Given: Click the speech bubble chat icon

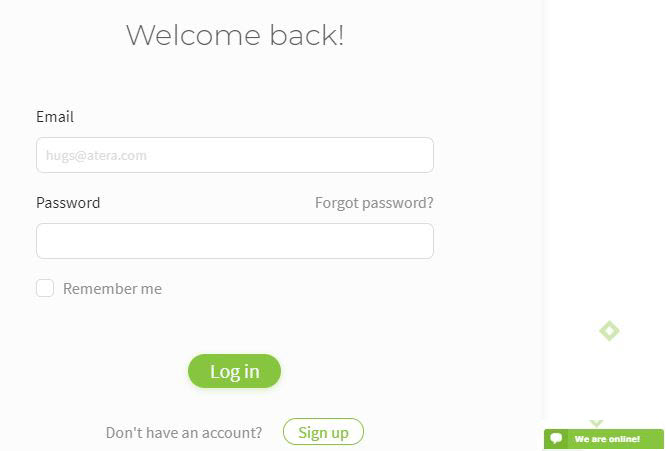Looking at the screenshot, I should tap(556, 438).
